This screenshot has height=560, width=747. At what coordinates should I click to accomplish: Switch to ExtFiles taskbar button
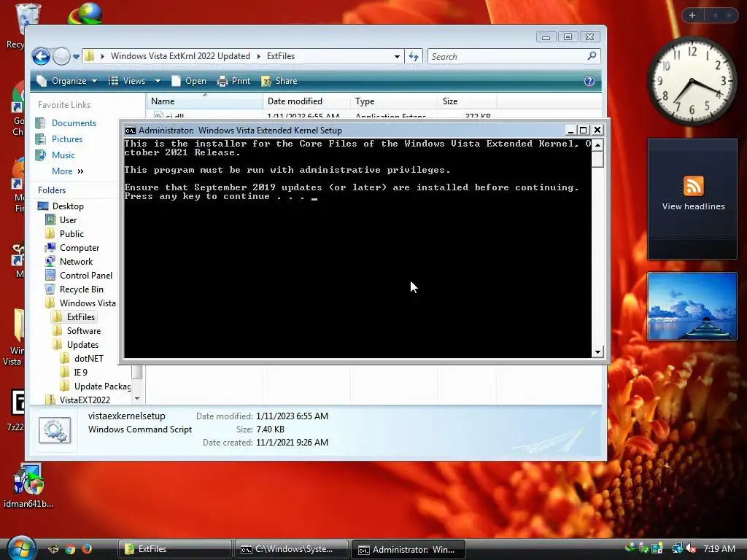[174, 549]
